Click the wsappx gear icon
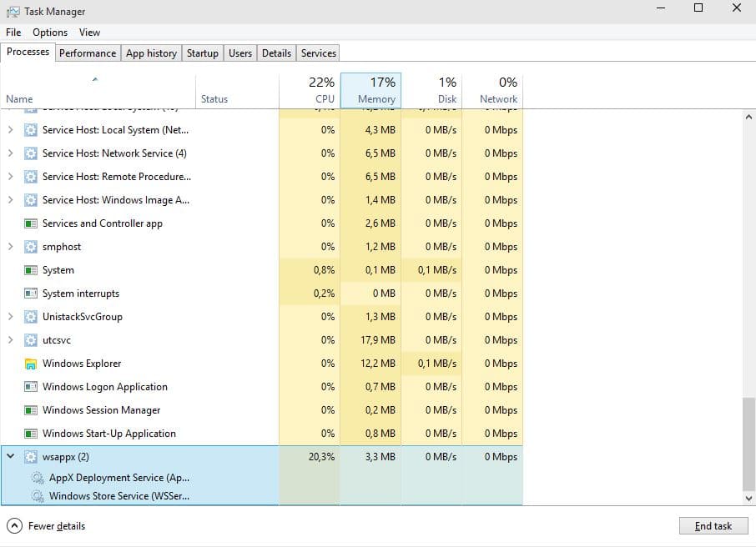Viewport: 756px width, 547px height. pyautogui.click(x=31, y=457)
